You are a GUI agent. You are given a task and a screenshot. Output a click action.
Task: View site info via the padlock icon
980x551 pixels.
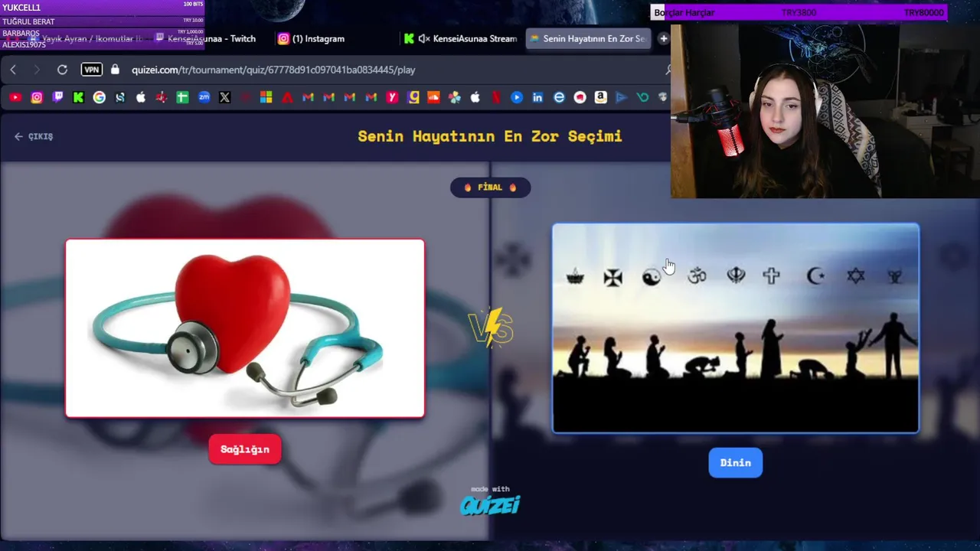(x=115, y=70)
